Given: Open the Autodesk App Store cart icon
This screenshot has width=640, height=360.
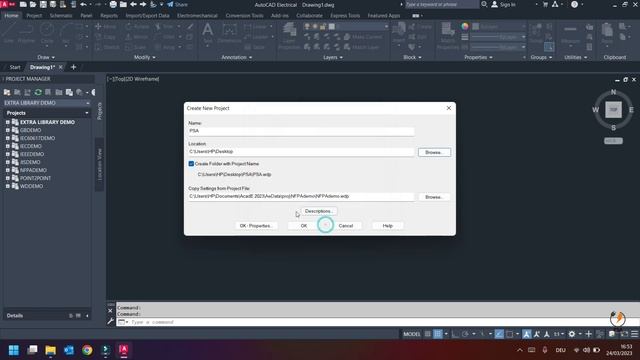Looking at the screenshot, I should pyautogui.click(x=545, y=4).
